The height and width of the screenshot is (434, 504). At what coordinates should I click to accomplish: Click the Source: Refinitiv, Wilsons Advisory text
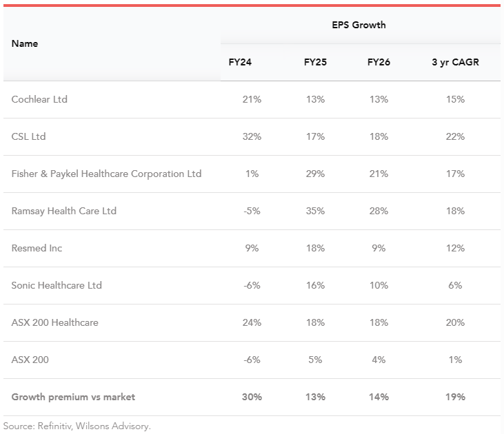coord(77,426)
